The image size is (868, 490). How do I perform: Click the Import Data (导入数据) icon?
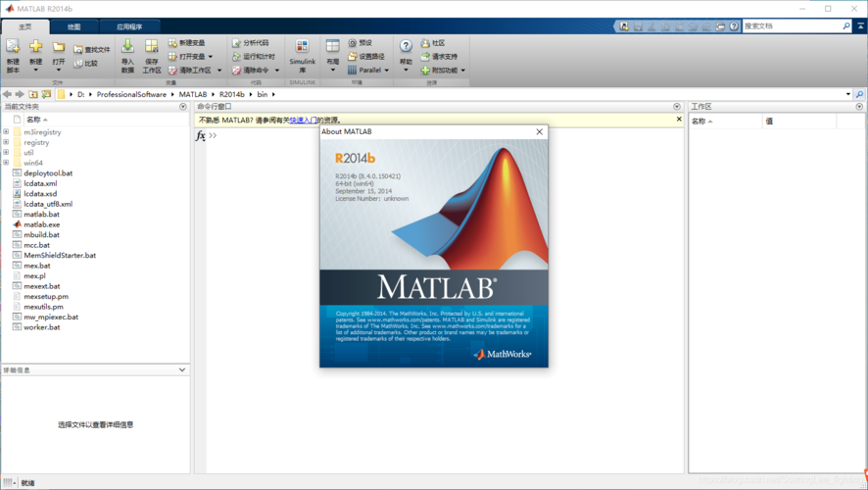coord(127,51)
